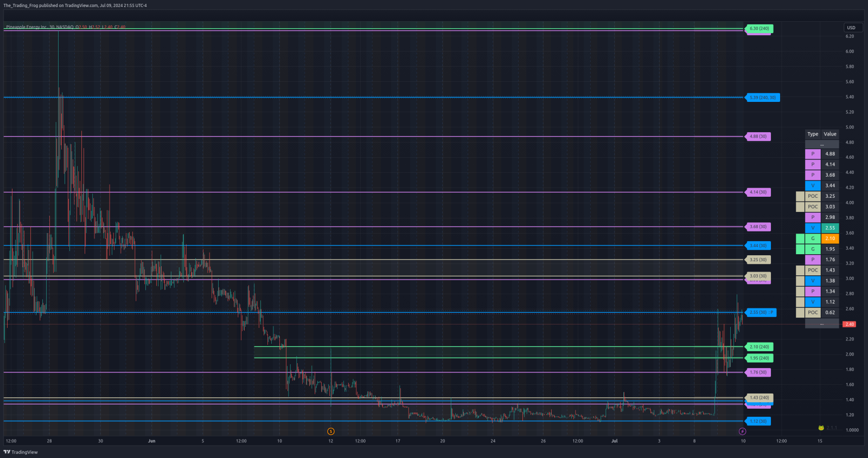Select the beige 3.25 (30) POC label
The width and height of the screenshot is (868, 458).
[x=758, y=260]
